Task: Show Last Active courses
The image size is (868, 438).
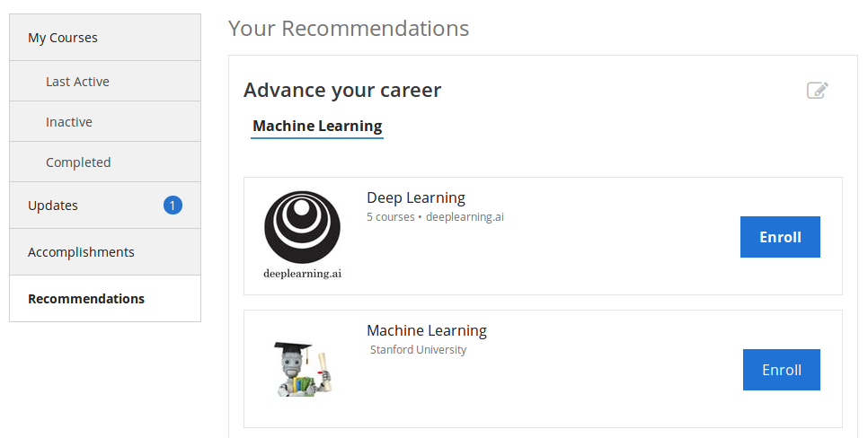Action: (105, 82)
